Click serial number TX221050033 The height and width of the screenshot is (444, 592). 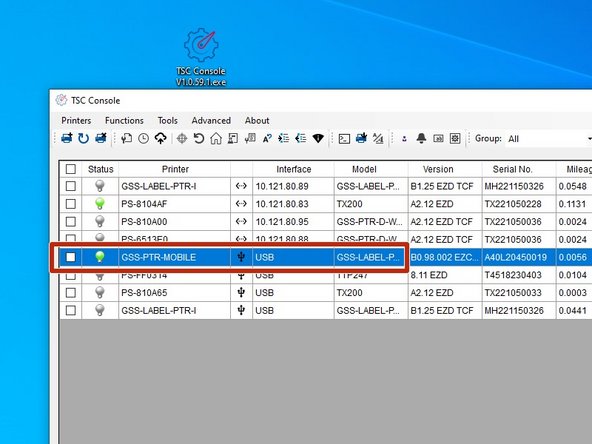[513, 293]
